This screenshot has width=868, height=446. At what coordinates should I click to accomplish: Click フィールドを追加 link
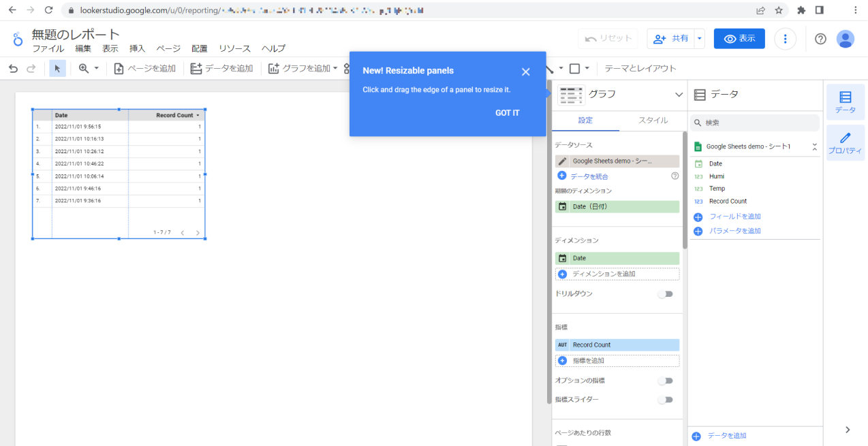(734, 217)
